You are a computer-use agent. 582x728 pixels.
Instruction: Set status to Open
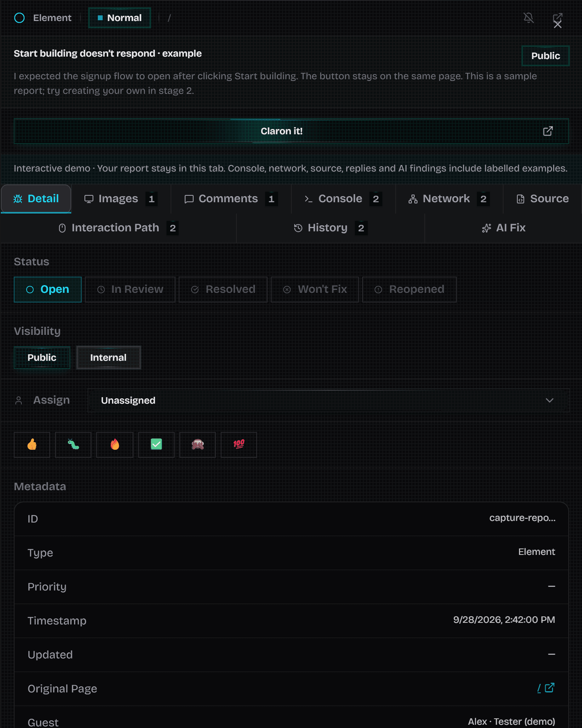click(48, 290)
